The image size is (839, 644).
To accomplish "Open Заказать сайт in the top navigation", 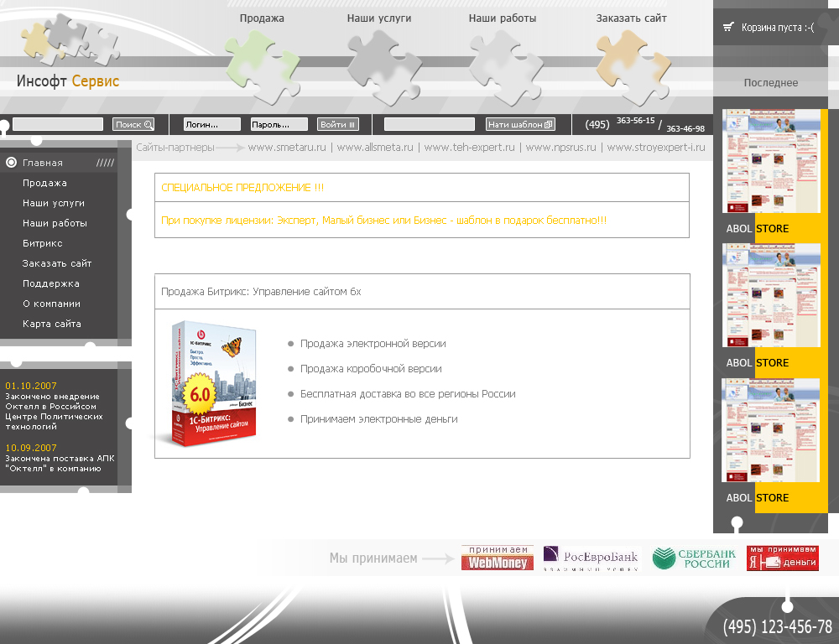I will (x=632, y=18).
